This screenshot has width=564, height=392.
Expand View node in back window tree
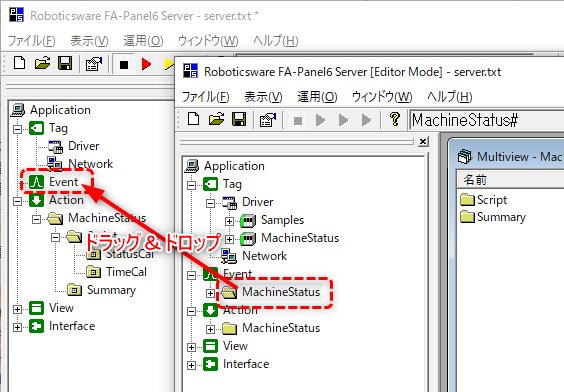tap(17, 309)
